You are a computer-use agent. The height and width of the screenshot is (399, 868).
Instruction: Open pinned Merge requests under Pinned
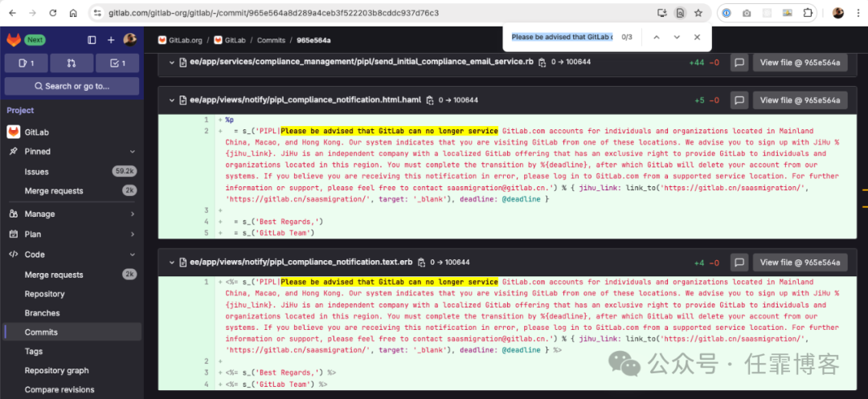[72, 190]
